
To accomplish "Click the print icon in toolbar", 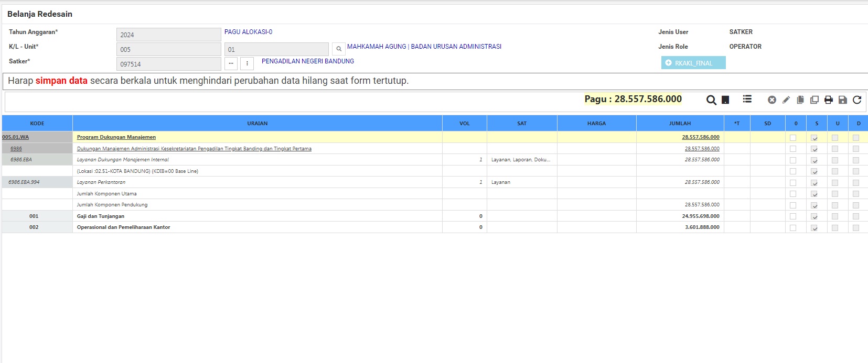I will (x=829, y=100).
